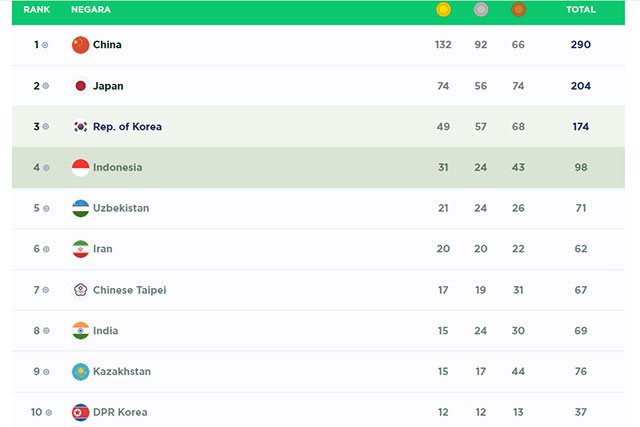Click the China flag icon
Viewport: 640px width, 427px height.
tap(81, 45)
